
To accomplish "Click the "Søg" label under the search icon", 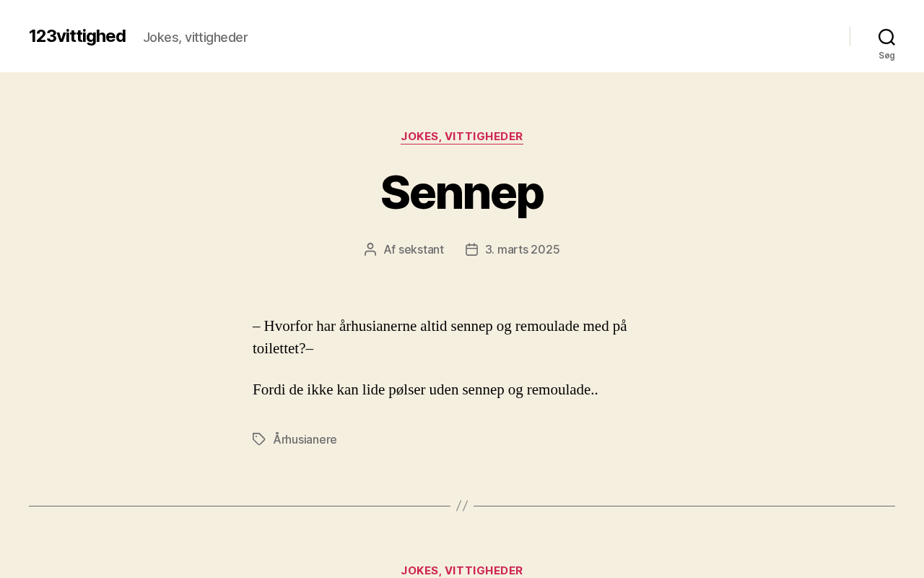I will [x=886, y=56].
